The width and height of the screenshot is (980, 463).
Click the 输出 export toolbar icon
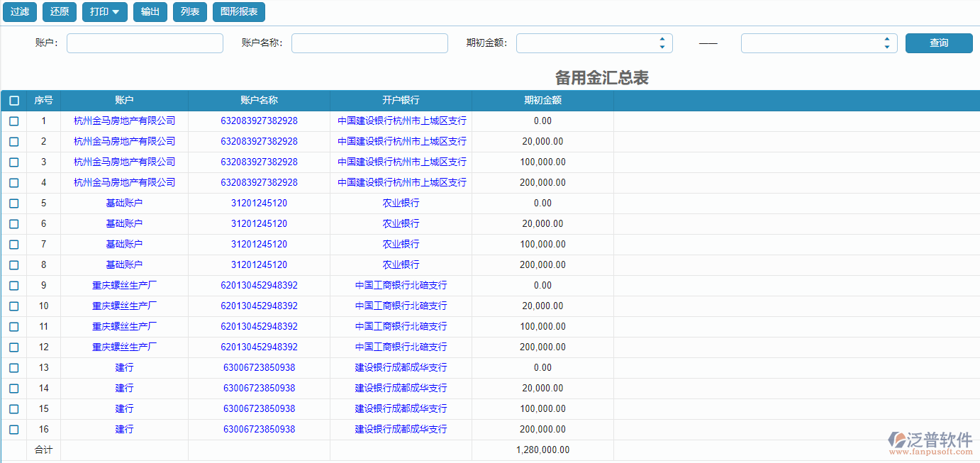(150, 11)
